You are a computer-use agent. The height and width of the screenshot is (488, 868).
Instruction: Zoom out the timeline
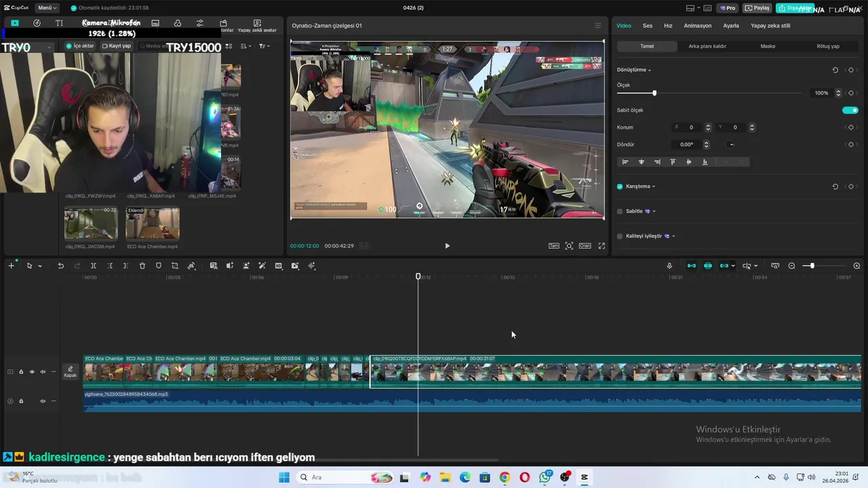pos(791,266)
